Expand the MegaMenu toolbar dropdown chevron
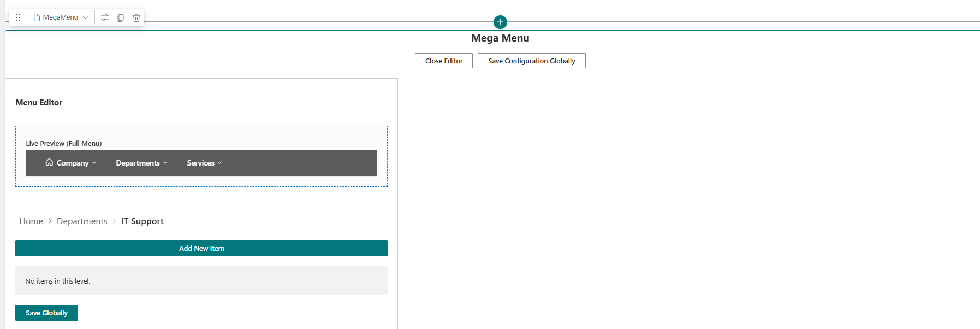This screenshot has width=980, height=329. (x=86, y=17)
